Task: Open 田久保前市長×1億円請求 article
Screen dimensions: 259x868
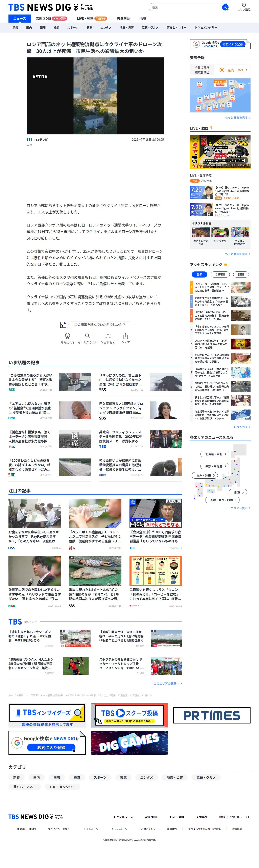Action: pos(140,410)
